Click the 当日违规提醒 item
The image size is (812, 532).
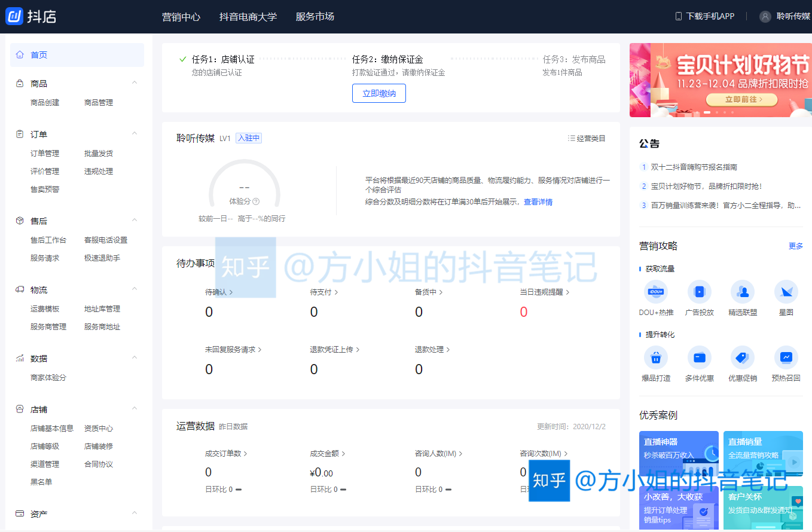[x=545, y=292]
